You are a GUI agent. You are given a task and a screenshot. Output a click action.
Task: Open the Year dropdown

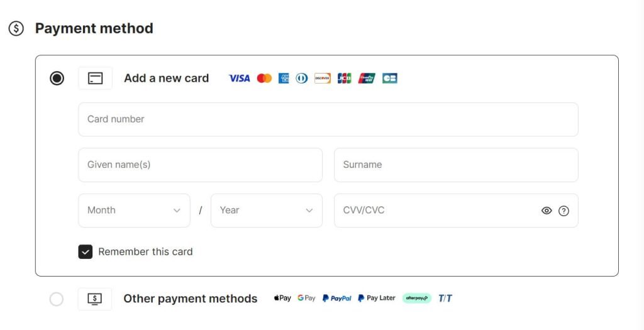pos(267,211)
